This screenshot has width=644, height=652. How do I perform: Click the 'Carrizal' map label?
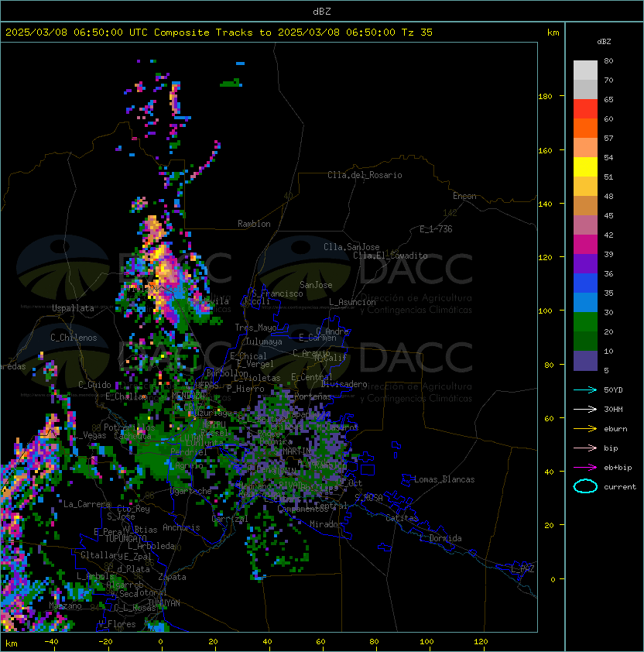click(x=230, y=519)
